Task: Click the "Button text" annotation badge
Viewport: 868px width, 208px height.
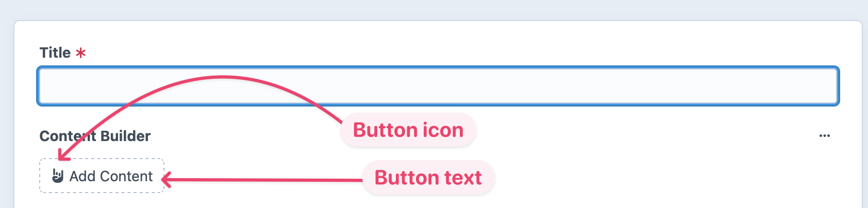Action: pos(428,178)
